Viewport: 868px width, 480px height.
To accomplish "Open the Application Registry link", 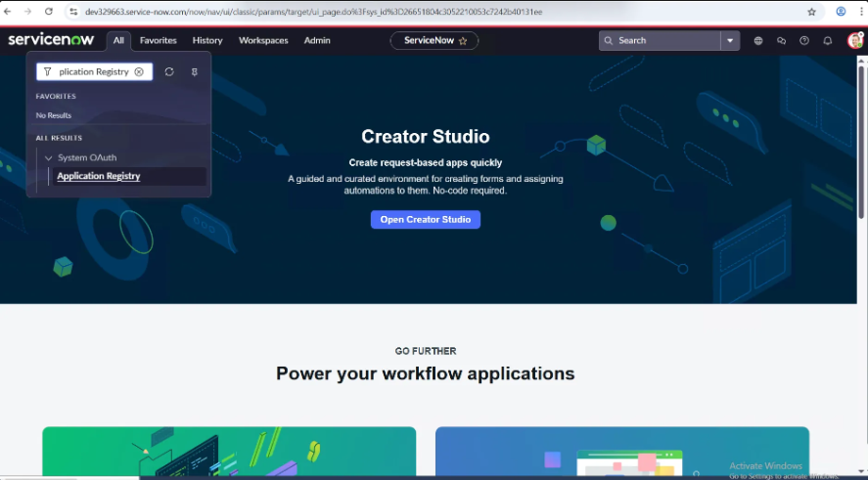I will tap(99, 176).
